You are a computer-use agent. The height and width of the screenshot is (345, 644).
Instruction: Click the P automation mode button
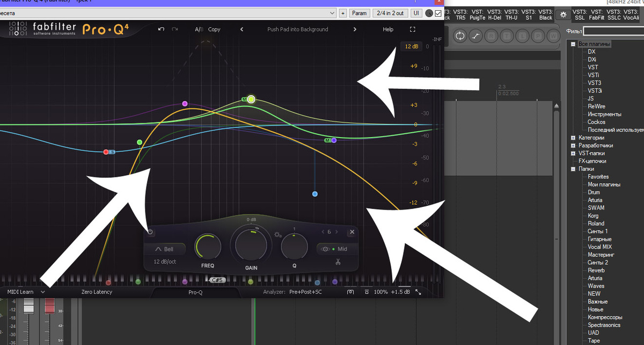pyautogui.click(x=538, y=36)
